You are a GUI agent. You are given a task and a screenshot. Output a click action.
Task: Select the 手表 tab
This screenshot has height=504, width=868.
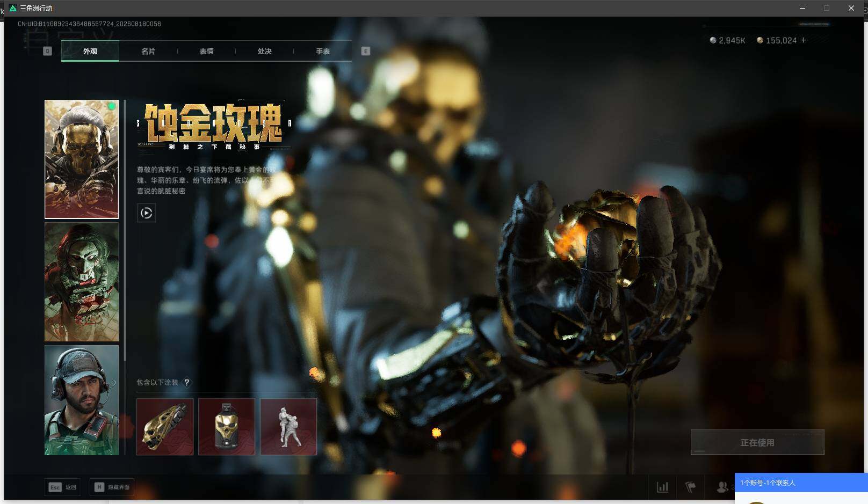(323, 51)
